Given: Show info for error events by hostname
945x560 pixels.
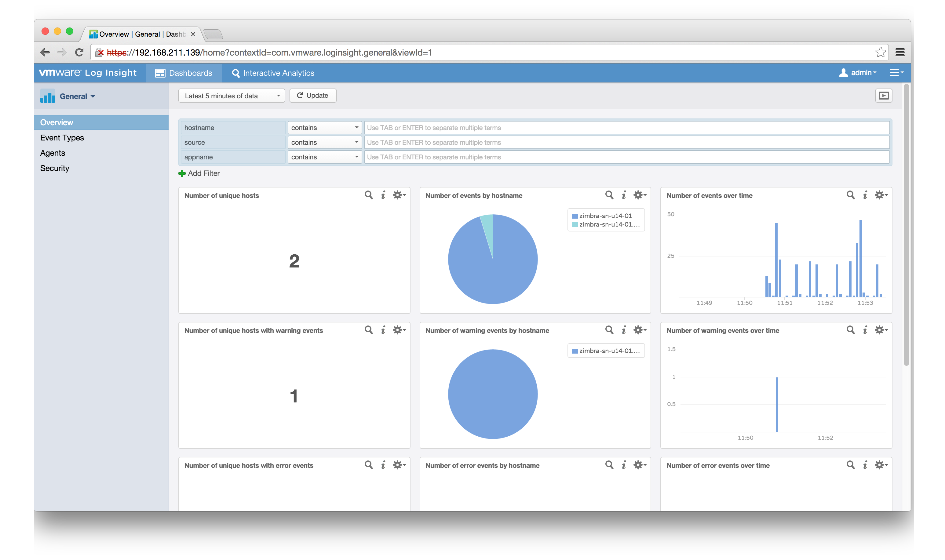Looking at the screenshot, I should pos(624,464).
